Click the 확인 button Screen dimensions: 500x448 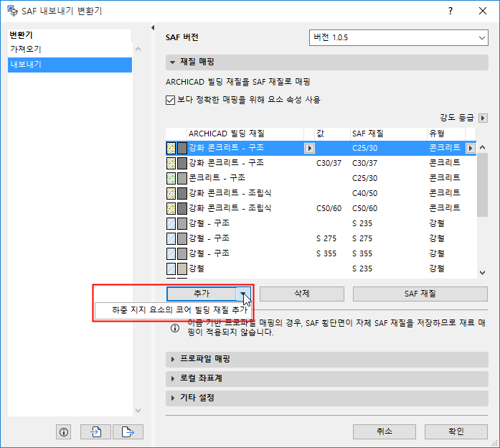point(456,431)
